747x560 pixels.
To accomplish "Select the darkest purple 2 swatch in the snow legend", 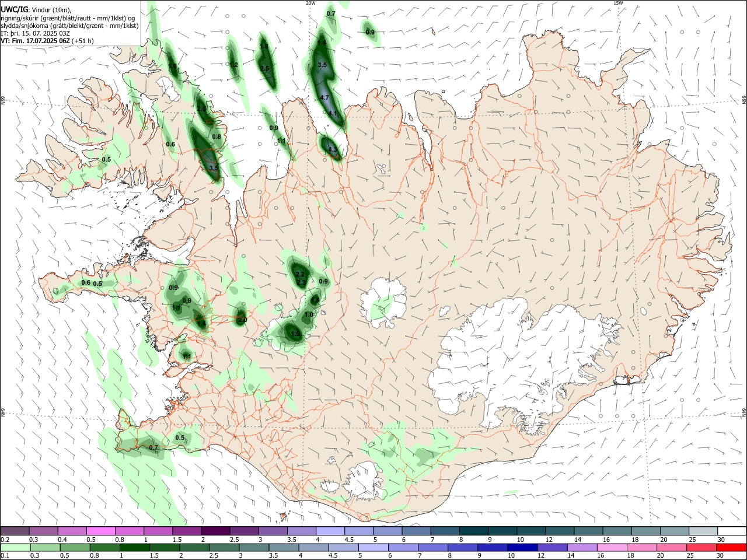I will 215,531.
